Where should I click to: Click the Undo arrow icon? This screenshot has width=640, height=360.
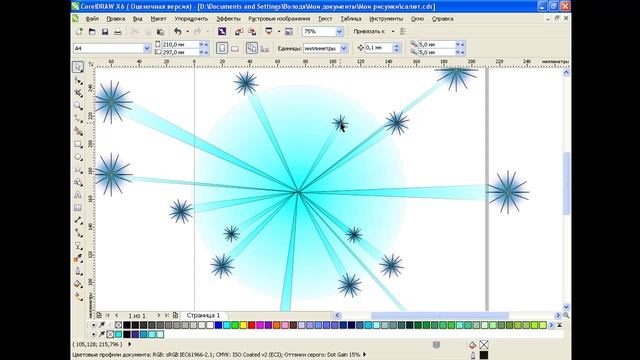[x=178, y=31]
